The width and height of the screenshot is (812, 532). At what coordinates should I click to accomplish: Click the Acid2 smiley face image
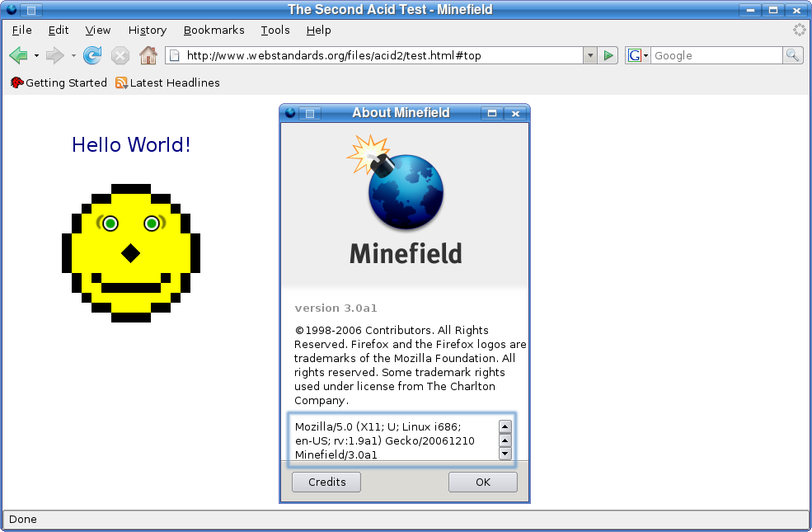(131, 253)
